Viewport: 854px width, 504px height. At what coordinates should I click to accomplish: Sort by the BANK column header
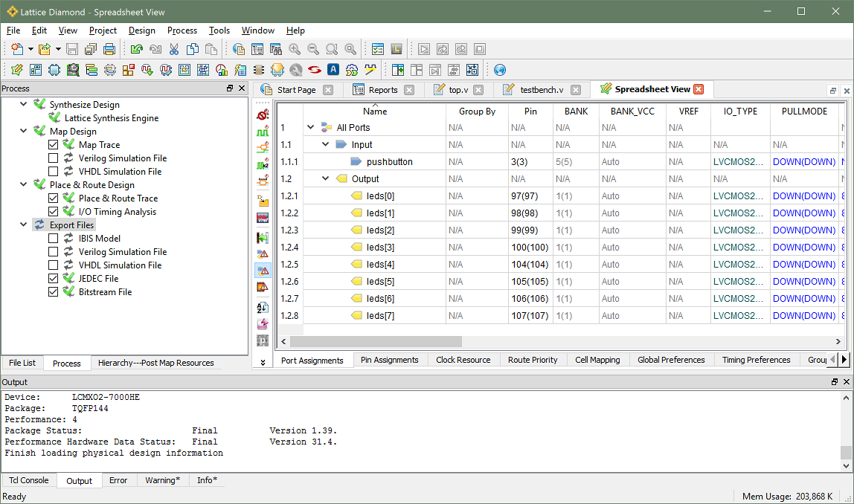[576, 111]
